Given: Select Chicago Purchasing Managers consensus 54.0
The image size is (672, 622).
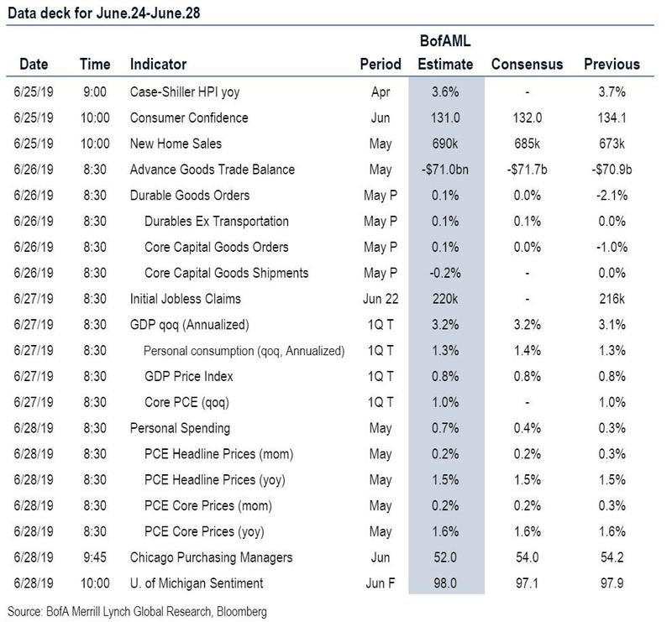Looking at the screenshot, I should coord(527,557).
